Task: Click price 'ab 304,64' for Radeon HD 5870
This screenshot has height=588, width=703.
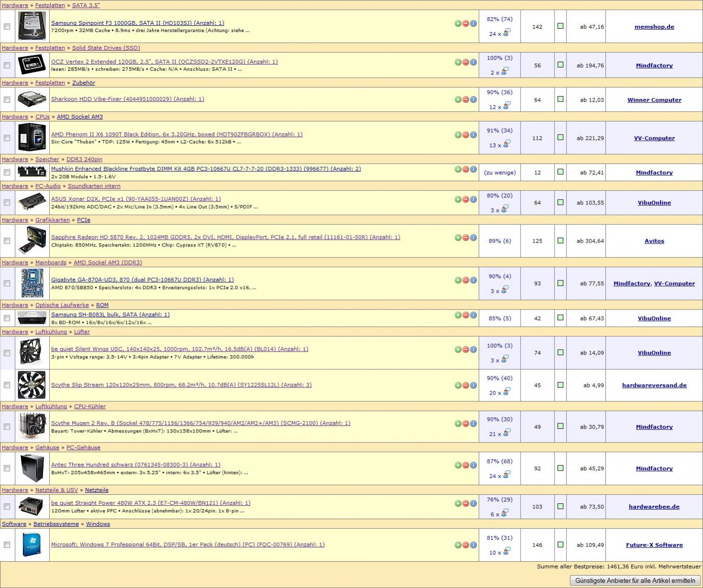Action: coord(590,241)
